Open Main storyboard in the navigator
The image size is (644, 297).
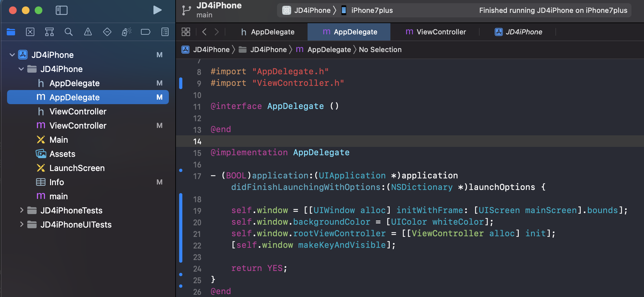point(59,140)
